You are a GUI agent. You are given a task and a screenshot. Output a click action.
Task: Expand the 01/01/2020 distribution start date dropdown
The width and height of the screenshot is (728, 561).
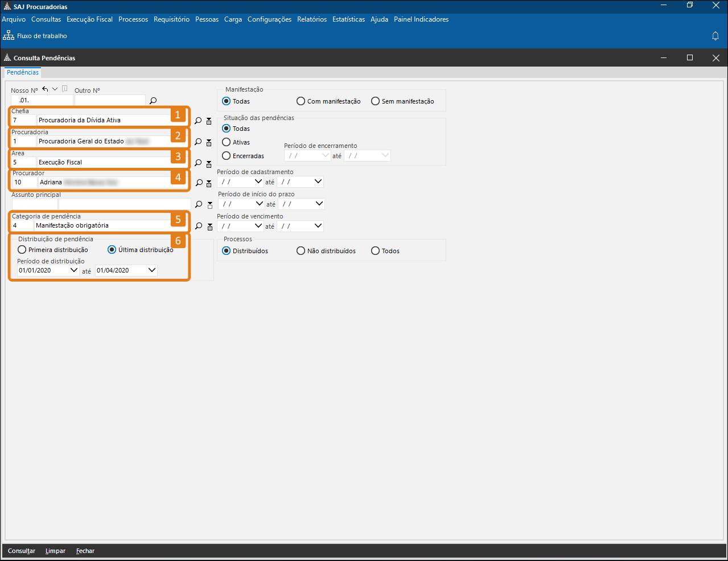pyautogui.click(x=73, y=270)
